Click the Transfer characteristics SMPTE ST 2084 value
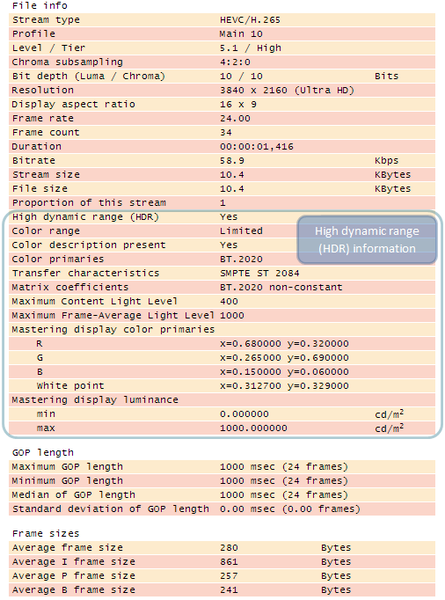Screen dimensions: 445x600 (x=259, y=273)
